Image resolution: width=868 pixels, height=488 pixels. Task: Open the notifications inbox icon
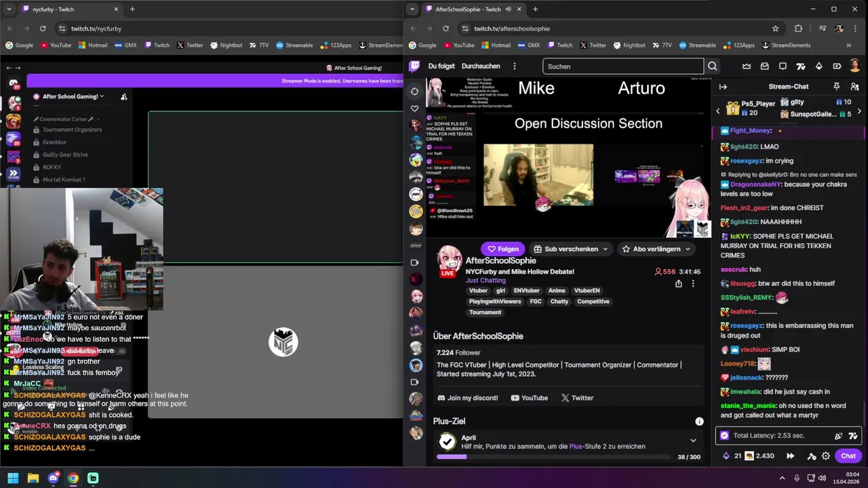pos(765,66)
